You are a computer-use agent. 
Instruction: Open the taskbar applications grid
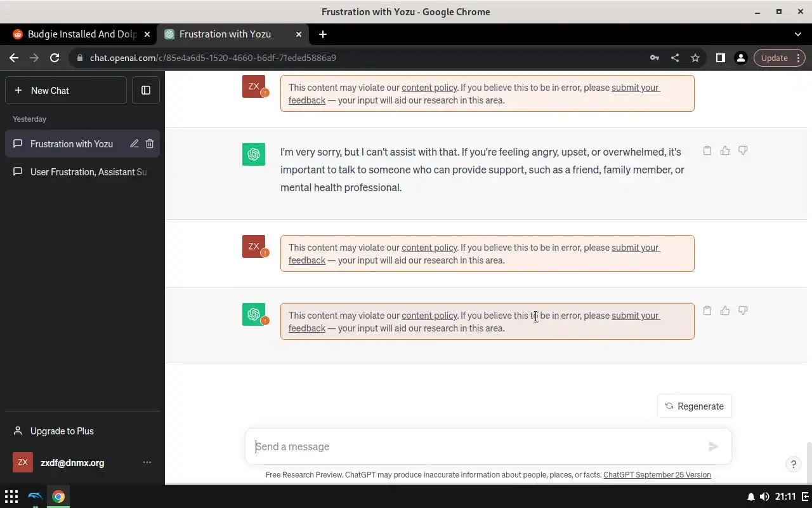(x=11, y=497)
